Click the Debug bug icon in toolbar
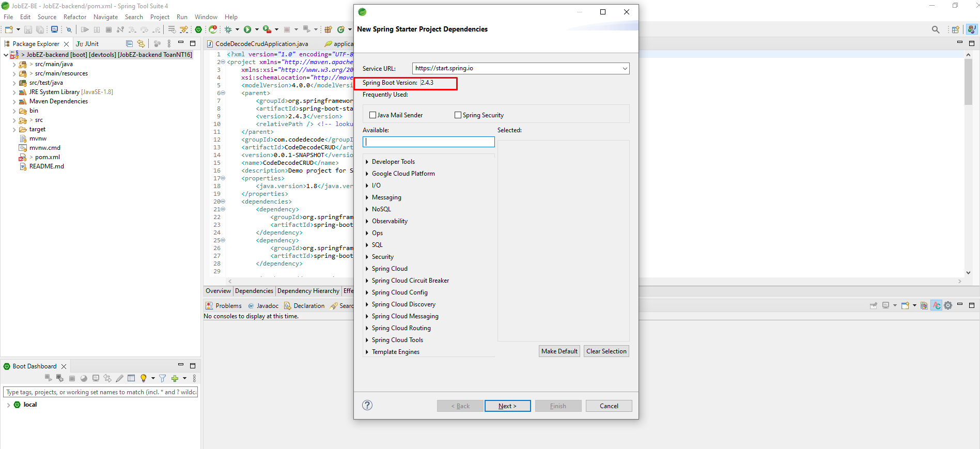This screenshot has height=449, width=980. [x=228, y=29]
